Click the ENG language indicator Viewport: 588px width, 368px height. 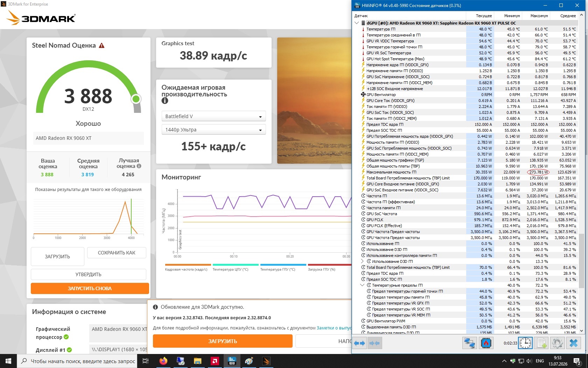540,361
